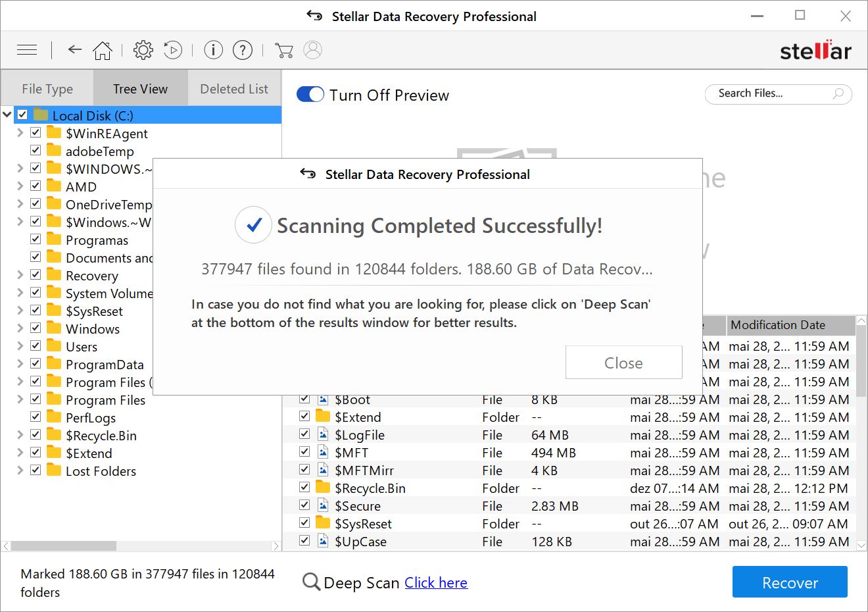This screenshot has width=868, height=612.
Task: Expand the $Recycle.Bin tree folder
Action: (x=20, y=434)
